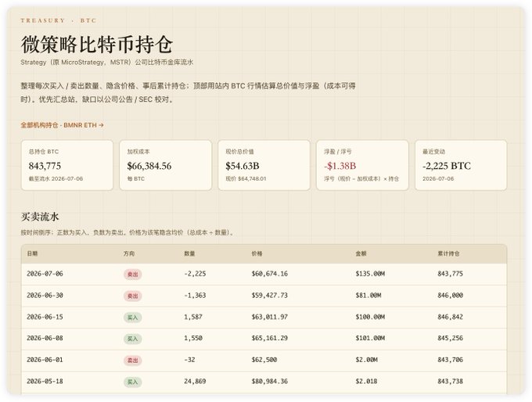Select the amount $135.00M

[370, 274]
